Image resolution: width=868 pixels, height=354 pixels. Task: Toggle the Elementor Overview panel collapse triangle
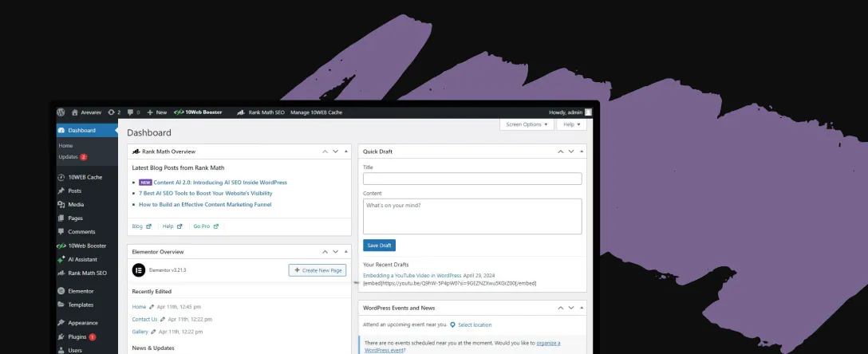click(345, 252)
